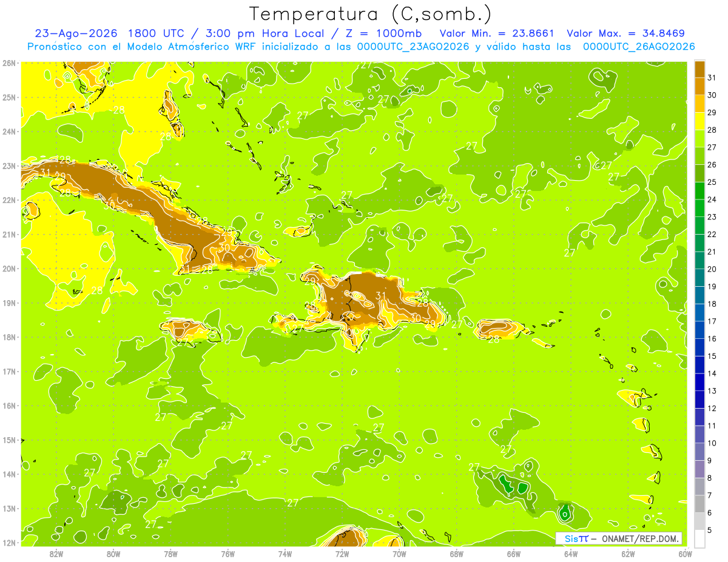The image size is (728, 562).
Task: Click the '74W' longitude label
Action: 285,554
